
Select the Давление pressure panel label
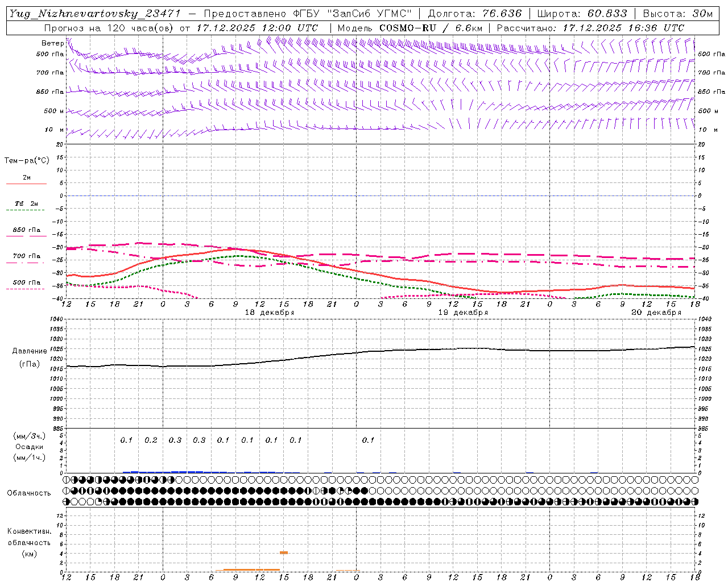[x=29, y=351]
